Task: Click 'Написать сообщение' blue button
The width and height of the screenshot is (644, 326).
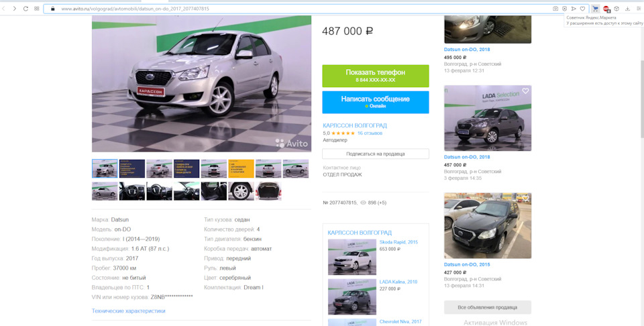Action: 376,102
